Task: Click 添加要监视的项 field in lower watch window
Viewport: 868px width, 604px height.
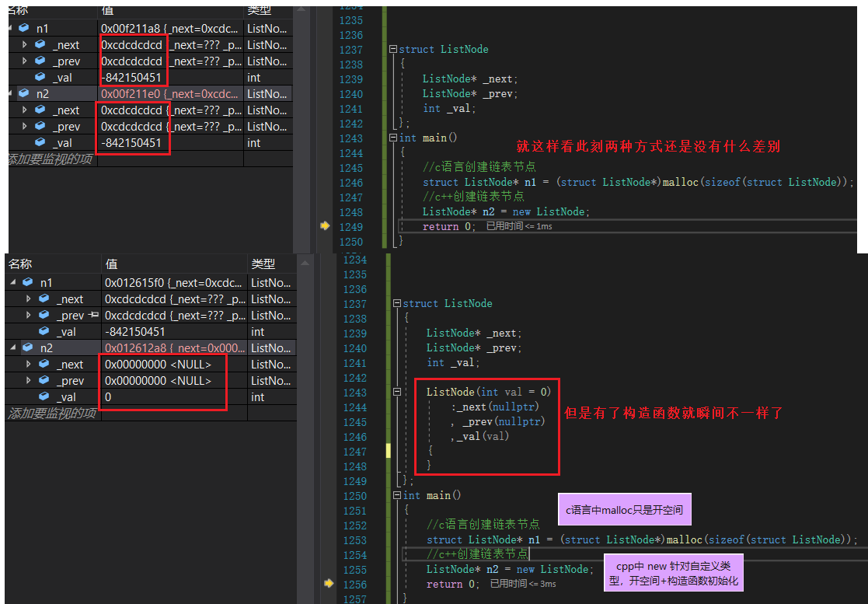Action: coord(51,413)
